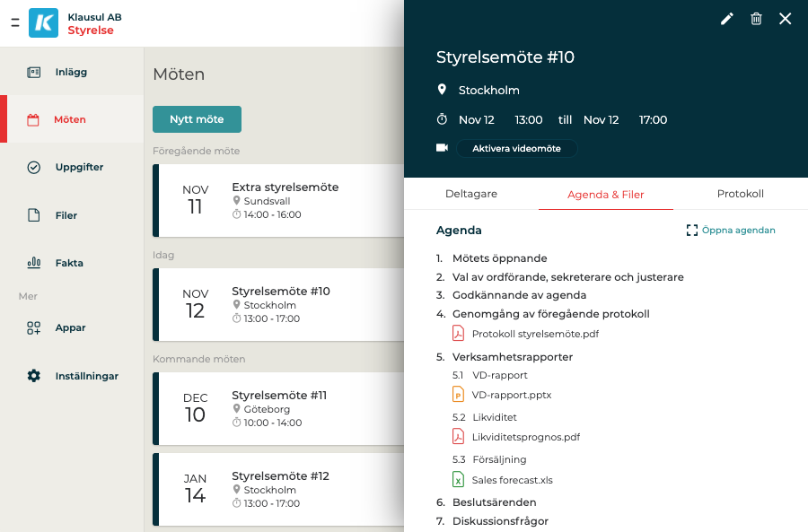Click the video camera icon

441,147
